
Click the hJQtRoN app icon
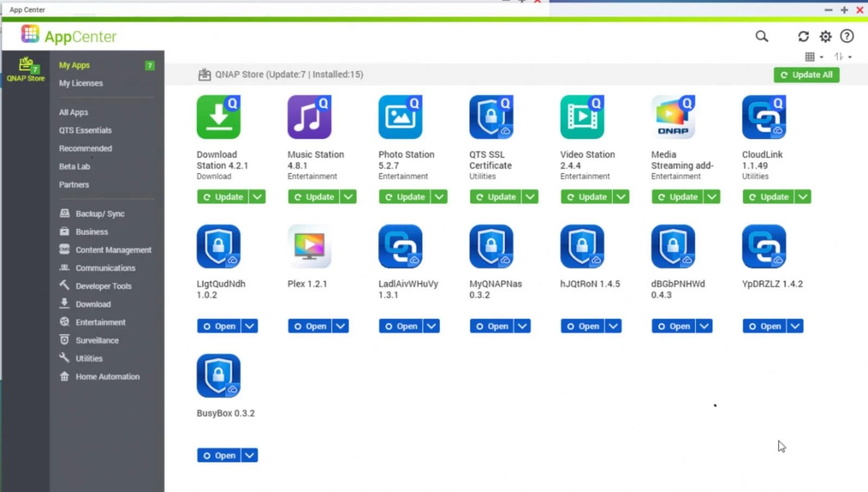click(x=582, y=247)
